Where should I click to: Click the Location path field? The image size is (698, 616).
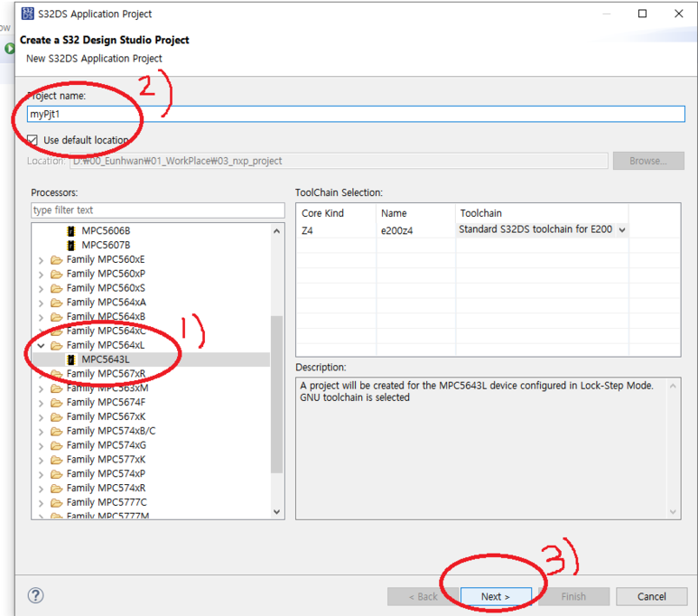339,161
